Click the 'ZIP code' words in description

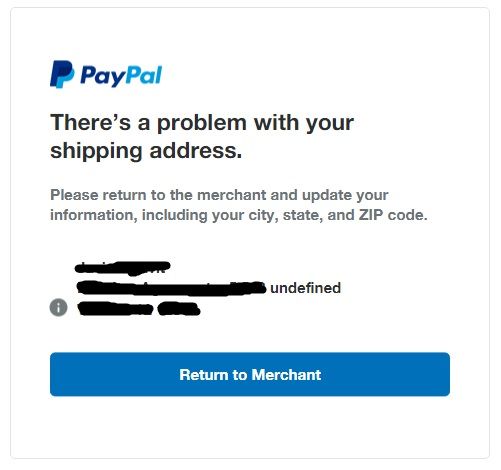[393, 215]
